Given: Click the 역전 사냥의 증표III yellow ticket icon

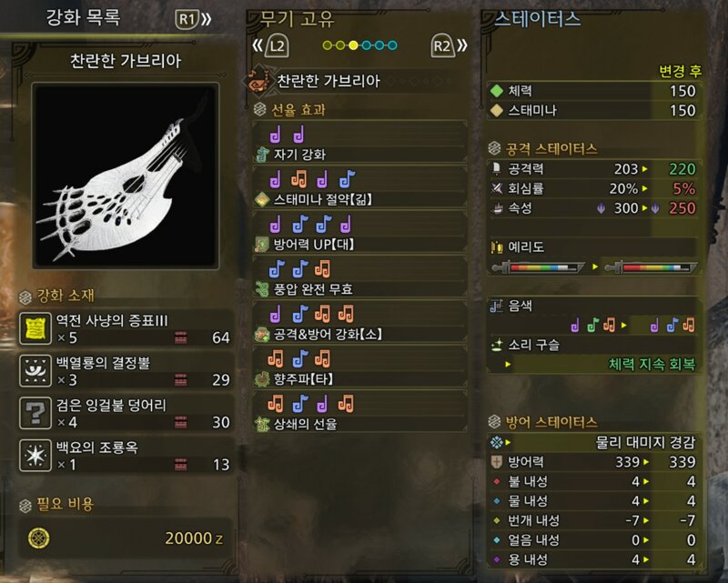Looking at the screenshot, I should [35, 328].
